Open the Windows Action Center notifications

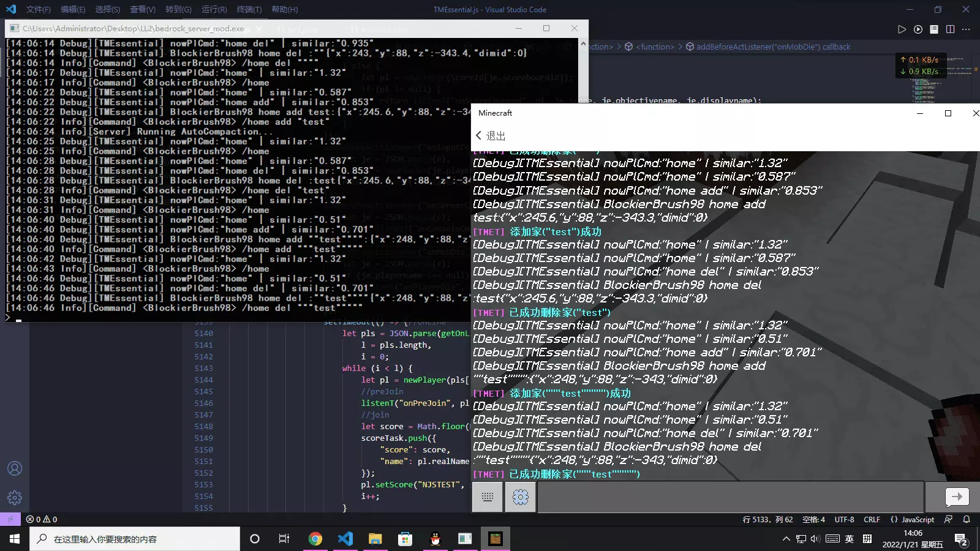coord(961,539)
